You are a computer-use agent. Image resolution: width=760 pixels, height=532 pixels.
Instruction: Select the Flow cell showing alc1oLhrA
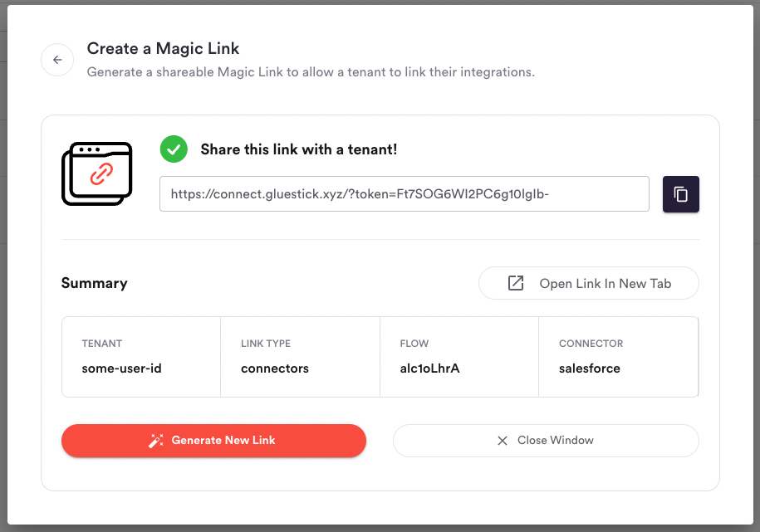[459, 357]
